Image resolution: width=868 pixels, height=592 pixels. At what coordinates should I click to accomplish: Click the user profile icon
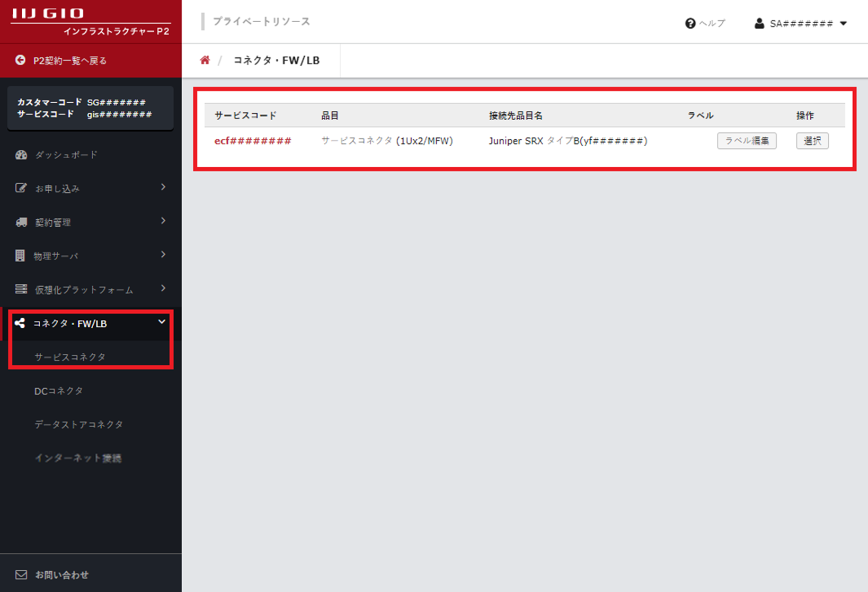(759, 23)
